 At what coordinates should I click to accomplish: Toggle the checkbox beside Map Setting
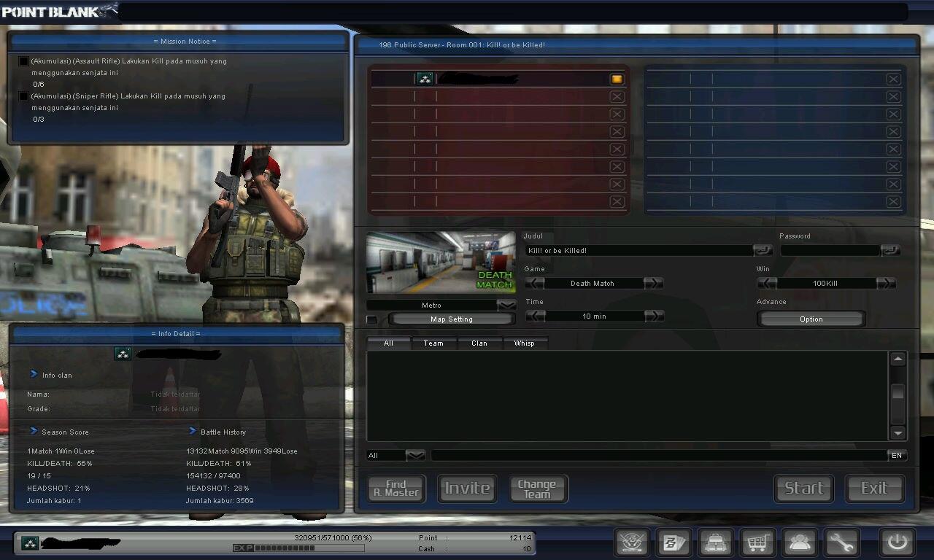pyautogui.click(x=371, y=319)
